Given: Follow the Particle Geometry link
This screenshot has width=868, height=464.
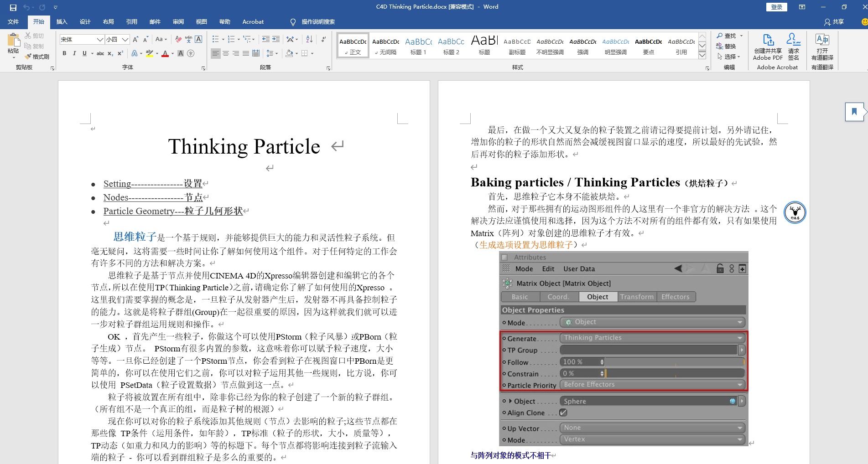Looking at the screenshot, I should pyautogui.click(x=173, y=211).
